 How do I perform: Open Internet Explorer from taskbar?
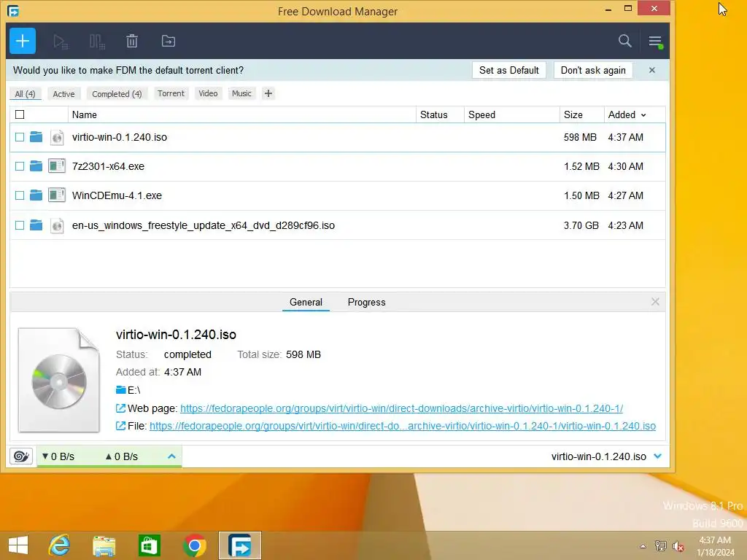60,545
